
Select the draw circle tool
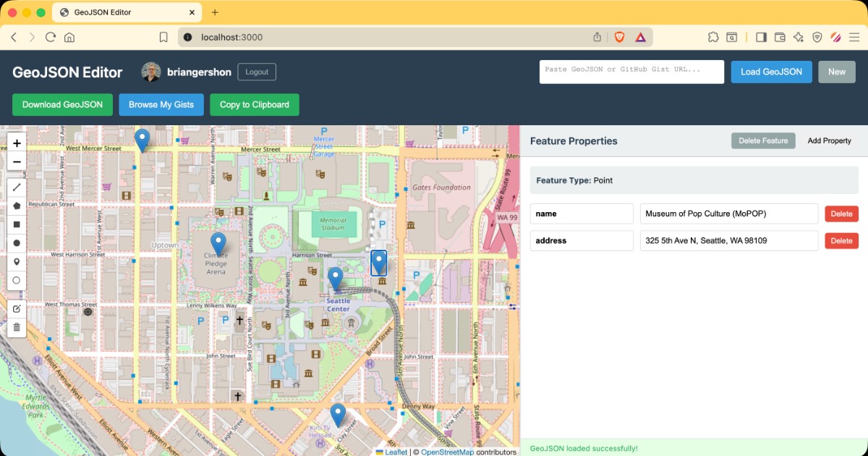(17, 243)
